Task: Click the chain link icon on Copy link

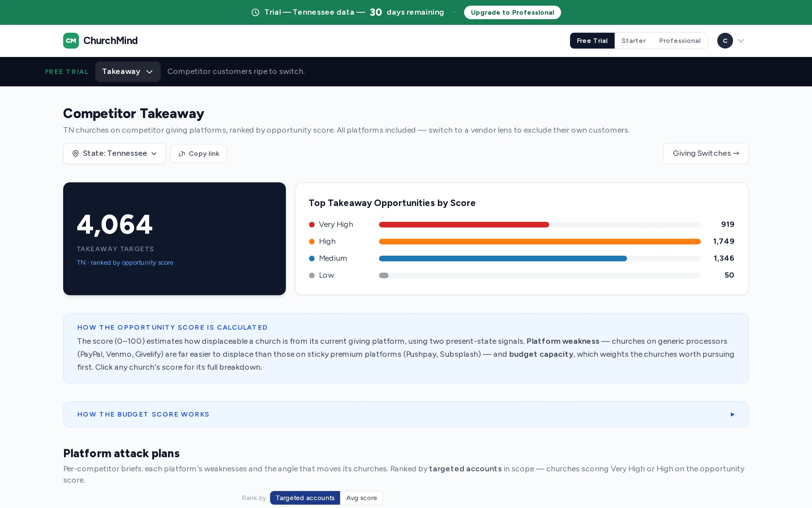Action: coord(182,154)
